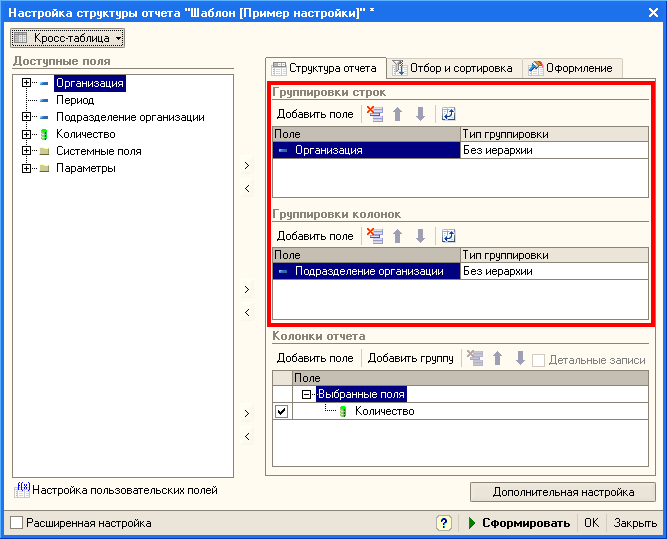Uncheck the Количество field checkbox
667x539 pixels.
point(282,411)
